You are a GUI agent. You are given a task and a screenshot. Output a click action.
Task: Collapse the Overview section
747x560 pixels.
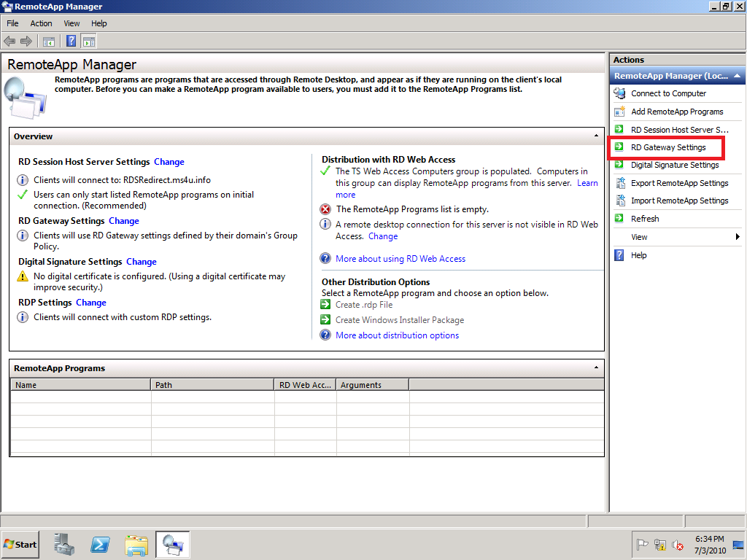coord(596,136)
